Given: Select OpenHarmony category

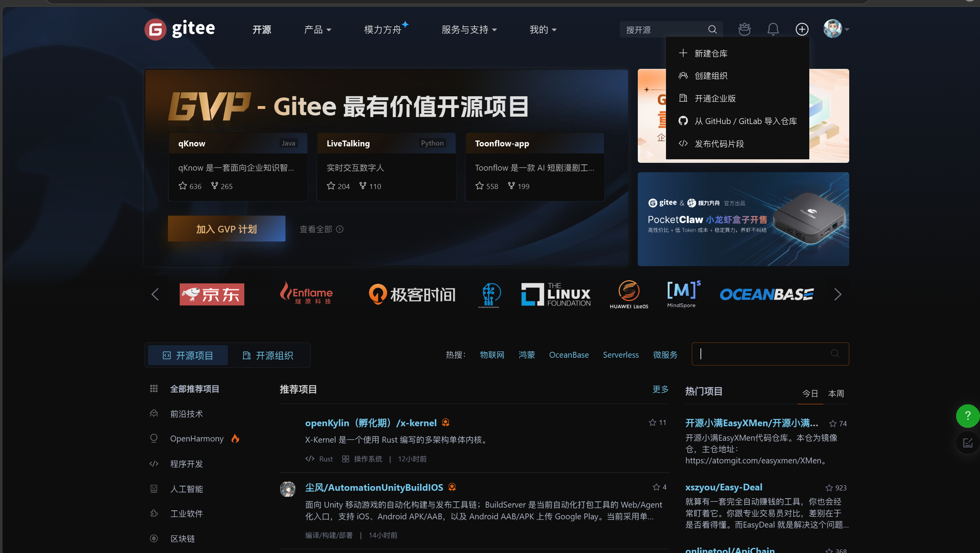Looking at the screenshot, I should (x=197, y=439).
